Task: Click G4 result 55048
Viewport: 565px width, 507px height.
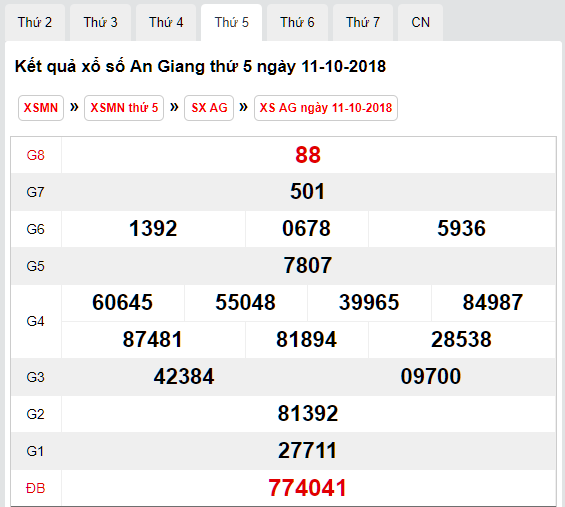Action: coord(245,302)
